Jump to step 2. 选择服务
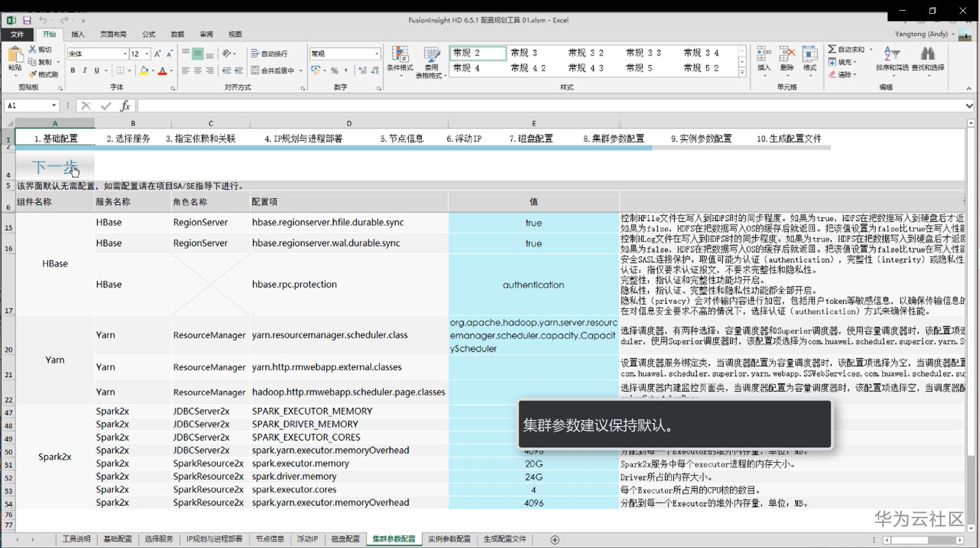The image size is (980, 548). tap(129, 139)
